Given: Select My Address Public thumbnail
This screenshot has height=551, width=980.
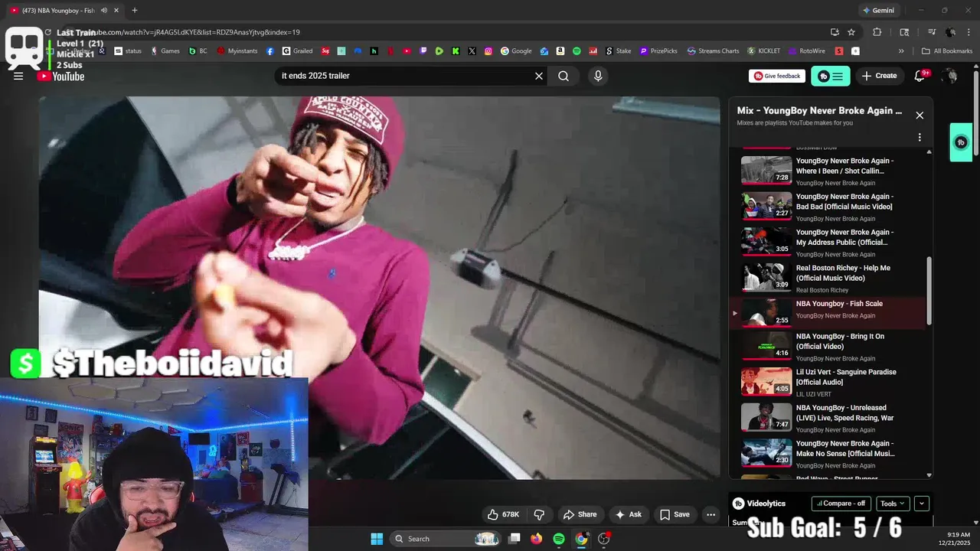Looking at the screenshot, I should (x=766, y=242).
